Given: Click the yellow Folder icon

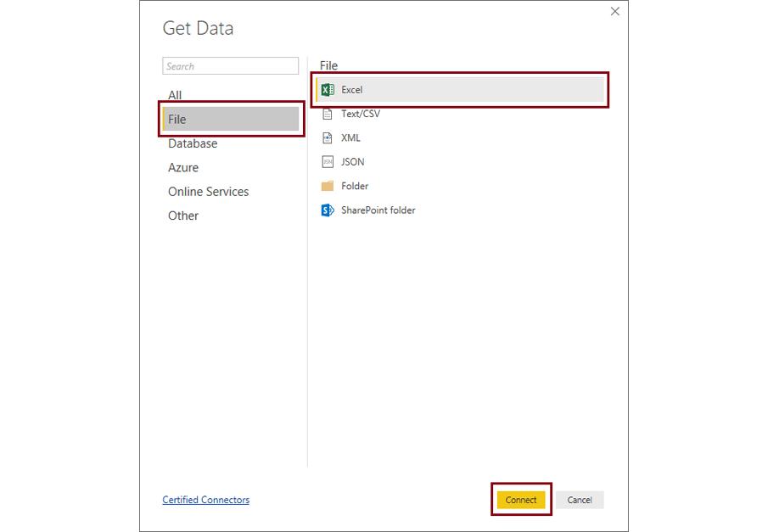Looking at the screenshot, I should tap(328, 186).
